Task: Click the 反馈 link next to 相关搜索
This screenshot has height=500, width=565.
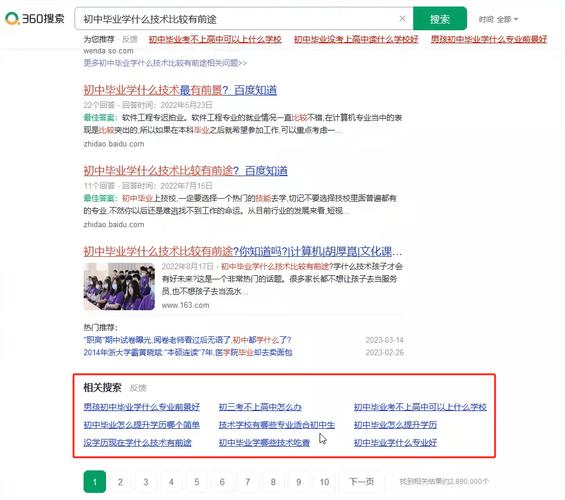Action: coord(138,388)
